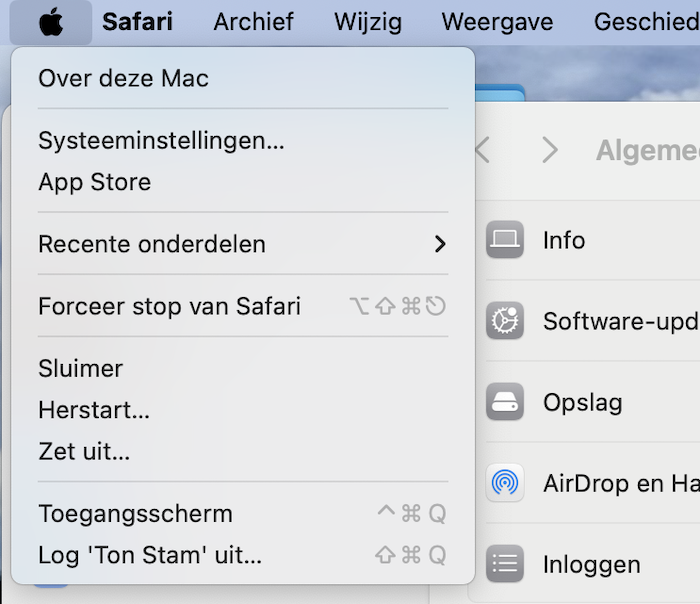
Task: Choose Over deze Mac
Action: point(124,78)
